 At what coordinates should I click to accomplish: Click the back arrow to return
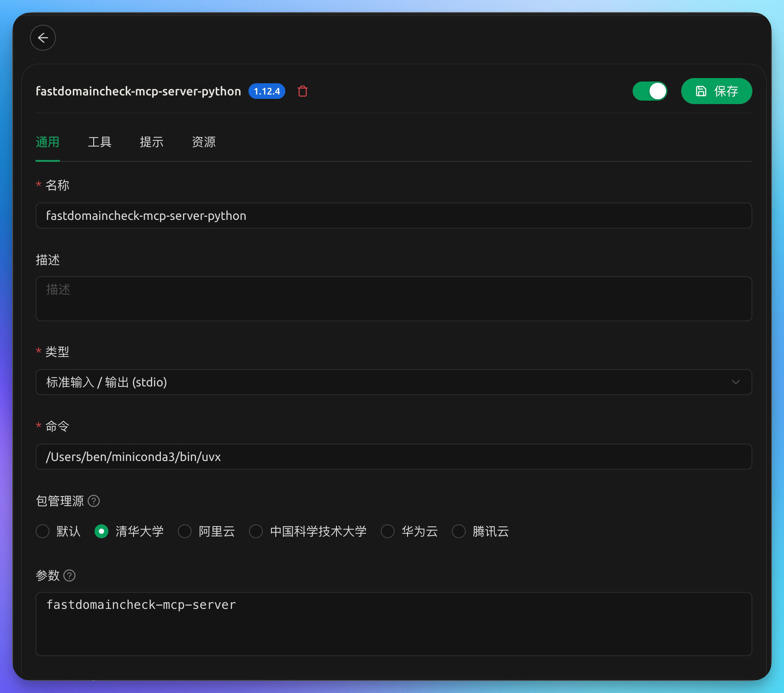[x=42, y=38]
